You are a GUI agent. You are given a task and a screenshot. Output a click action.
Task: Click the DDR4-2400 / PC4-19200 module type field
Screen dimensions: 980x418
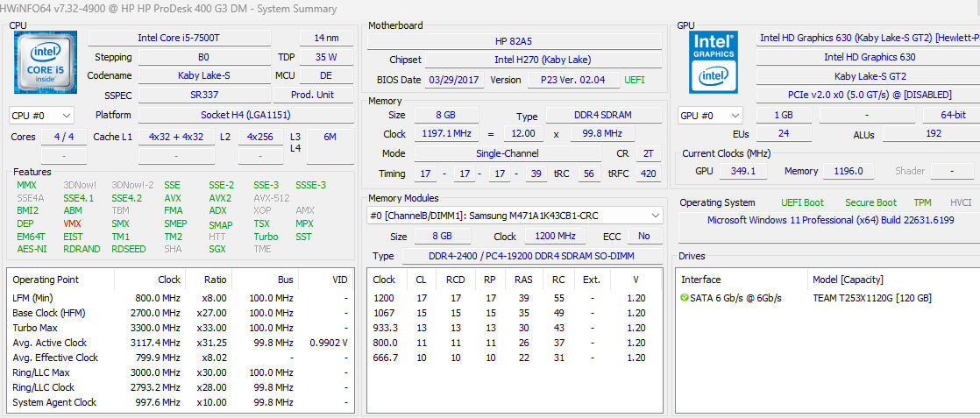coord(532,256)
